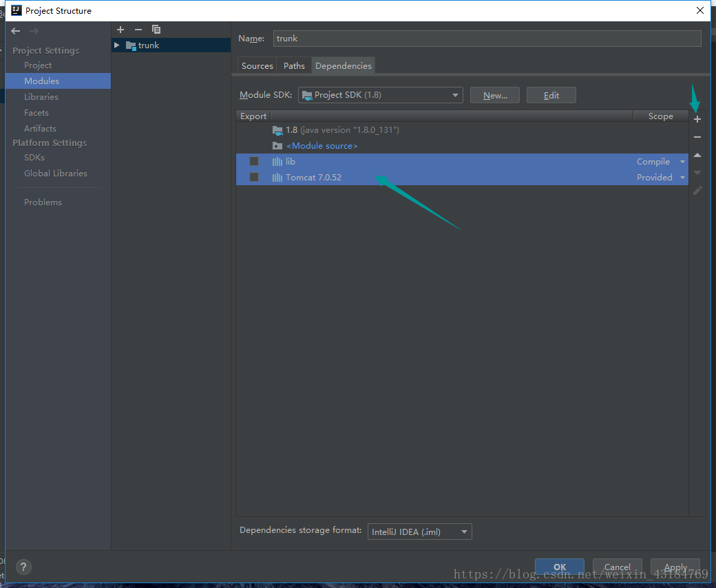Click the Scope column header
This screenshot has width=716, height=588.
pyautogui.click(x=661, y=116)
